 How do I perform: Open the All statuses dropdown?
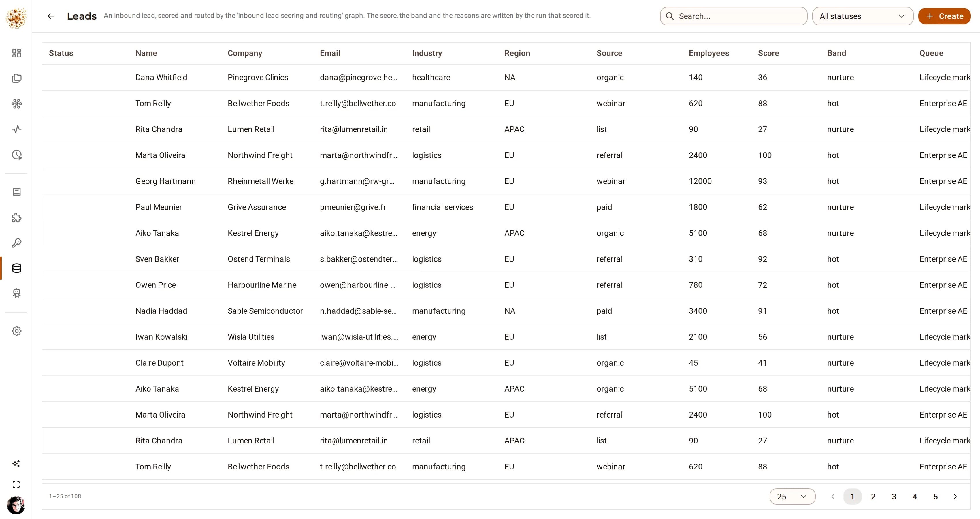(862, 16)
